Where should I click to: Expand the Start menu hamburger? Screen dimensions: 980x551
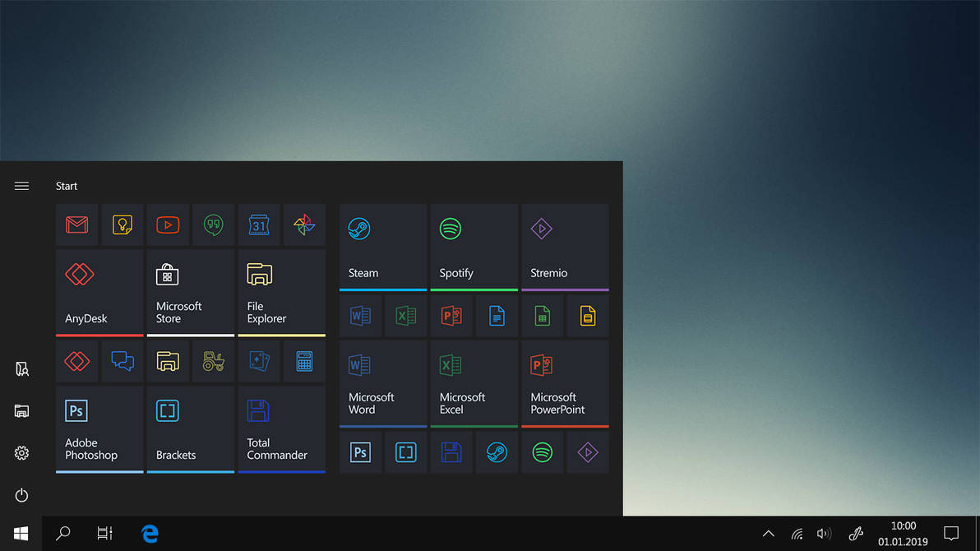coord(21,186)
